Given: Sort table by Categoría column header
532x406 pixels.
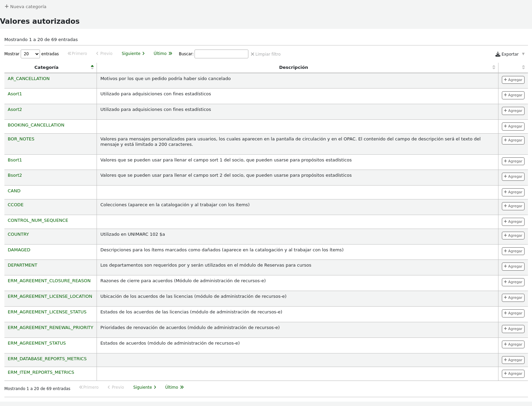Looking at the screenshot, I should [x=46, y=67].
